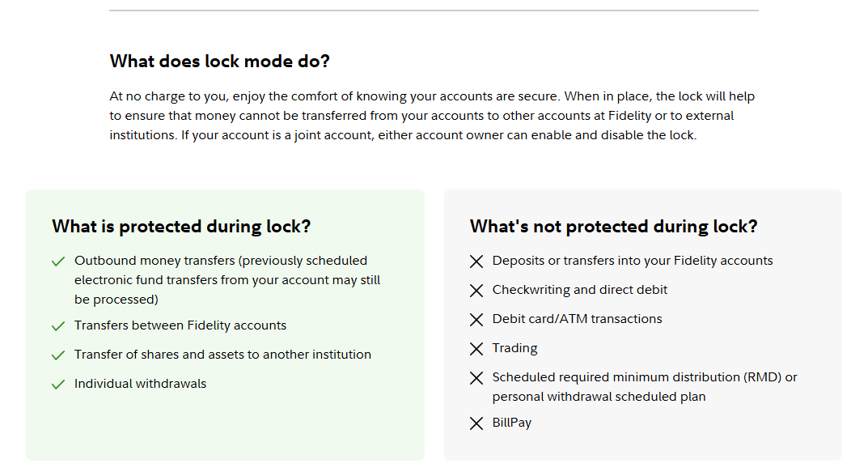Click the BillPay list item text

pos(511,423)
